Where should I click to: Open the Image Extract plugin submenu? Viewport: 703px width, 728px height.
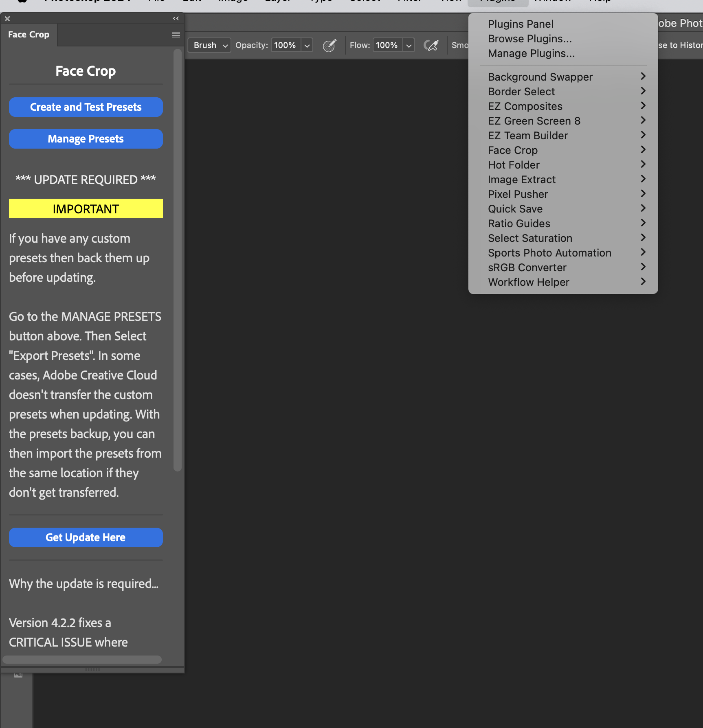(x=563, y=180)
